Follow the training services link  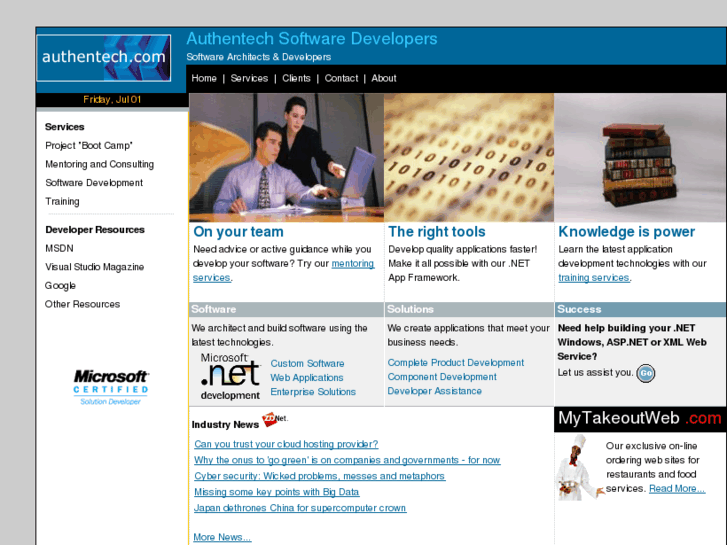click(x=594, y=277)
